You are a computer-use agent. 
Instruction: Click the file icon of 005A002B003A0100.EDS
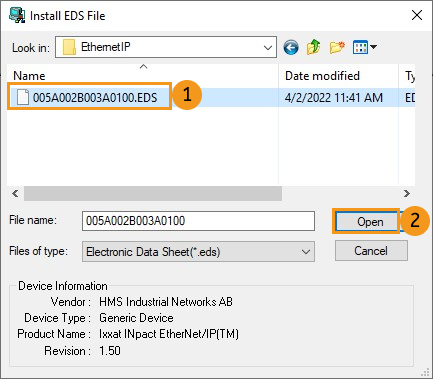(23, 97)
